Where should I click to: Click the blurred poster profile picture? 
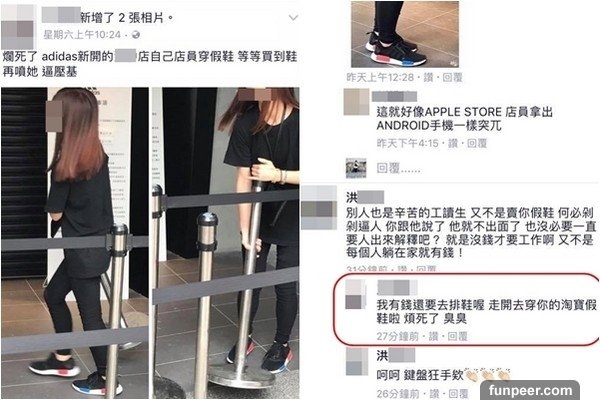18,28
